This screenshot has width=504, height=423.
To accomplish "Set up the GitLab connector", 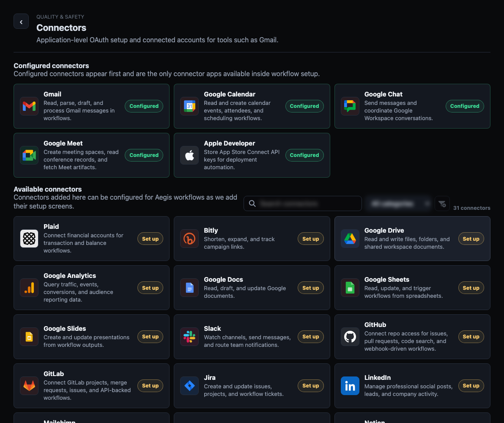I will [150, 386].
